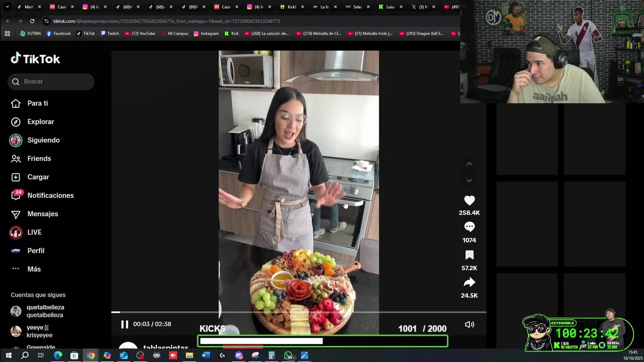The height and width of the screenshot is (362, 644).
Task: Open Facebook bookmark
Action: 58,34
